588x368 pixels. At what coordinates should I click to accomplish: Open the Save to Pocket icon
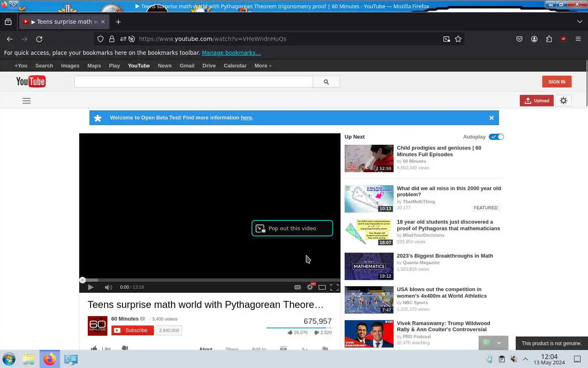point(519,39)
